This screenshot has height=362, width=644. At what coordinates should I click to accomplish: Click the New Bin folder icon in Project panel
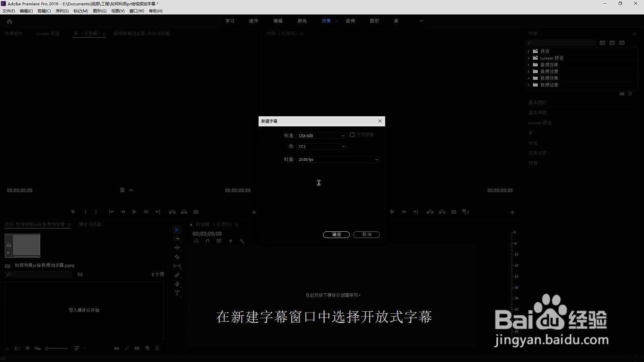(137, 348)
